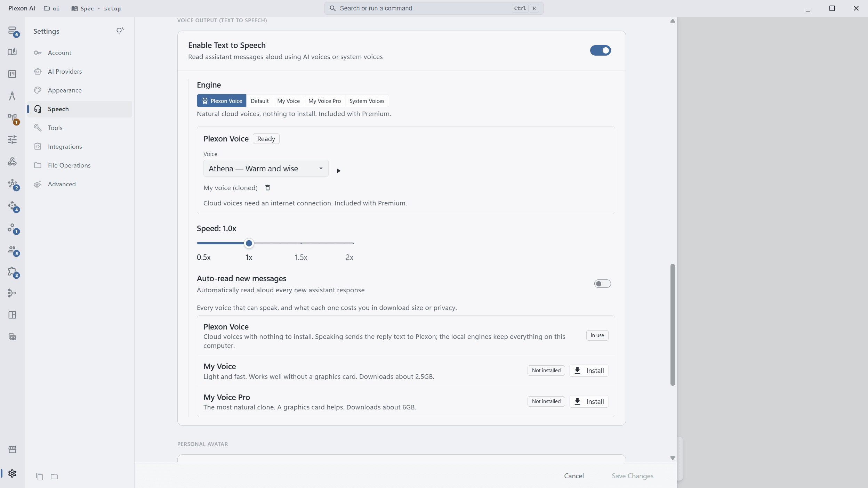
Task: Open the storefront marketplace icon
Action: click(12, 450)
